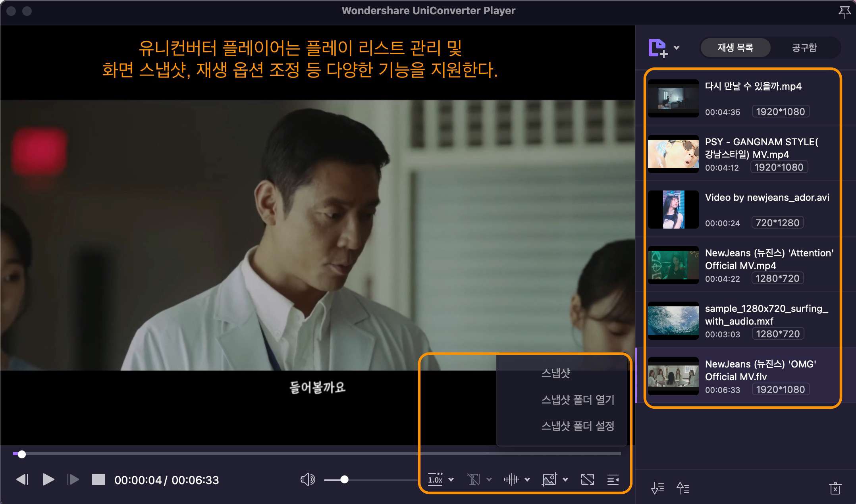This screenshot has width=856, height=504.
Task: Open thumbnail of 다시 만날 수 있을까.mp4
Action: (x=673, y=98)
